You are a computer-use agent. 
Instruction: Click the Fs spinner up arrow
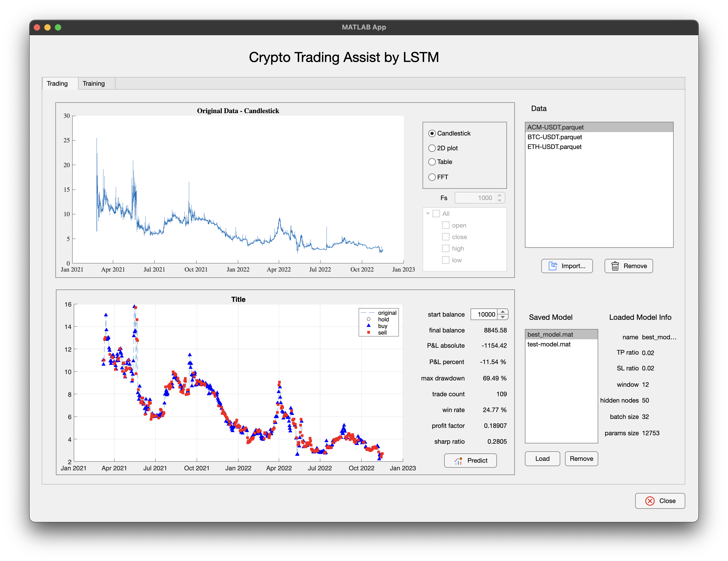click(x=499, y=196)
